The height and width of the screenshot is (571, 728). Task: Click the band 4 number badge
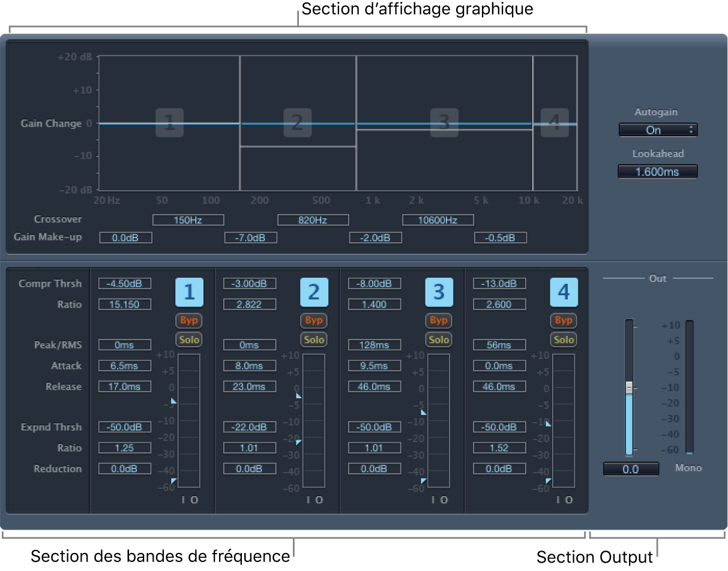[564, 292]
